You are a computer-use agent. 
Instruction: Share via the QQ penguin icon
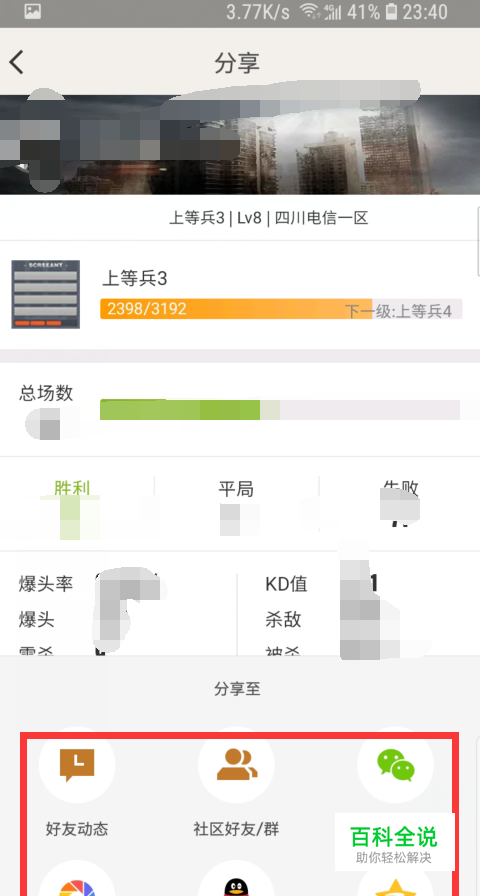(236, 880)
